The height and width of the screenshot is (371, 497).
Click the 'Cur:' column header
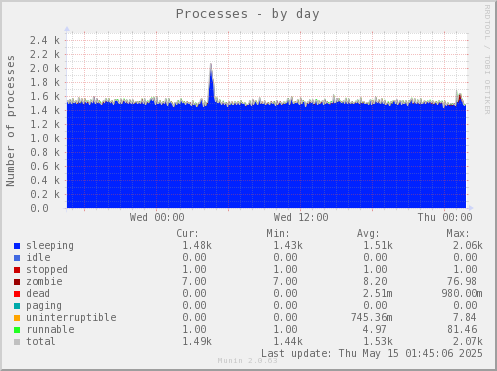point(187,233)
